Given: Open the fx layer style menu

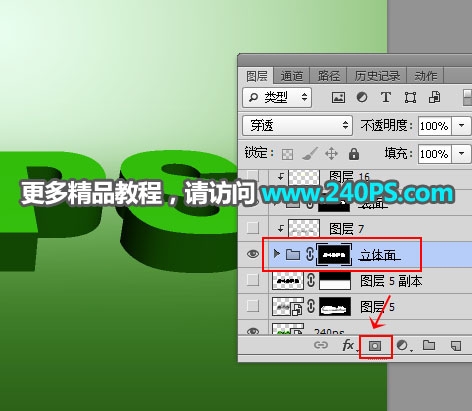Looking at the screenshot, I should [x=349, y=345].
